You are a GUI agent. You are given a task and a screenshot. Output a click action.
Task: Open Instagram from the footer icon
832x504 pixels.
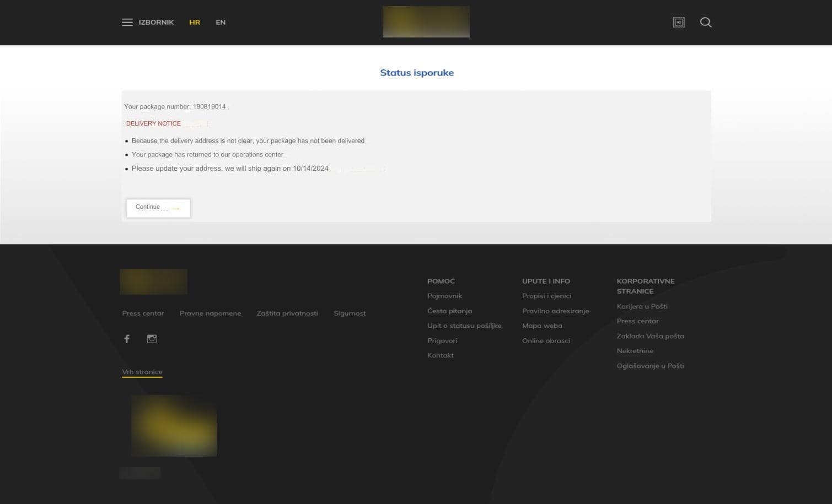click(x=152, y=339)
